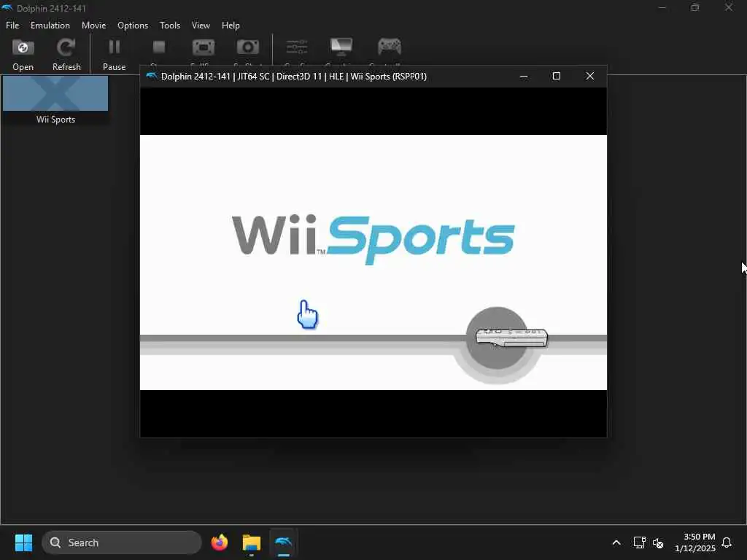This screenshot has height=560, width=747.
Task: Open the Emulation menu
Action: (x=50, y=26)
